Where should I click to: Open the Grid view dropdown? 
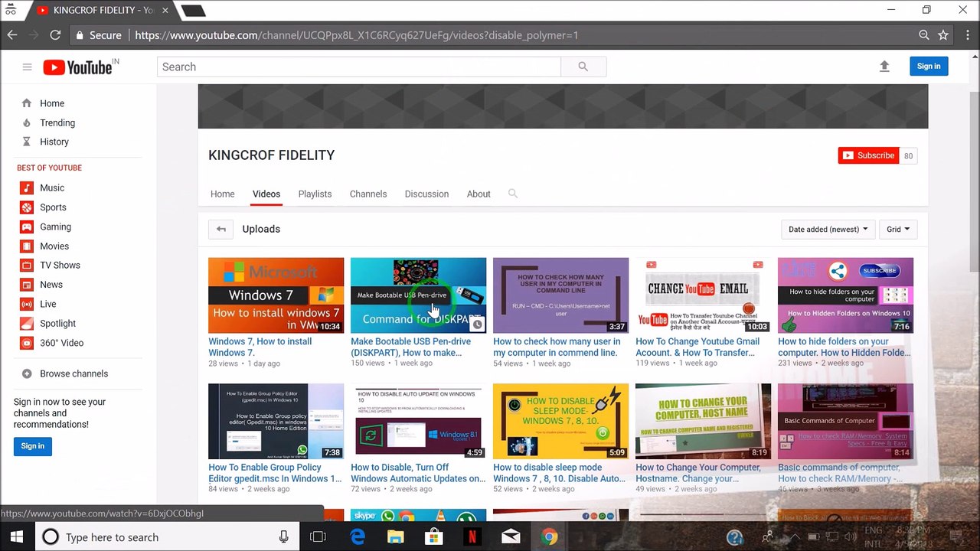click(898, 229)
